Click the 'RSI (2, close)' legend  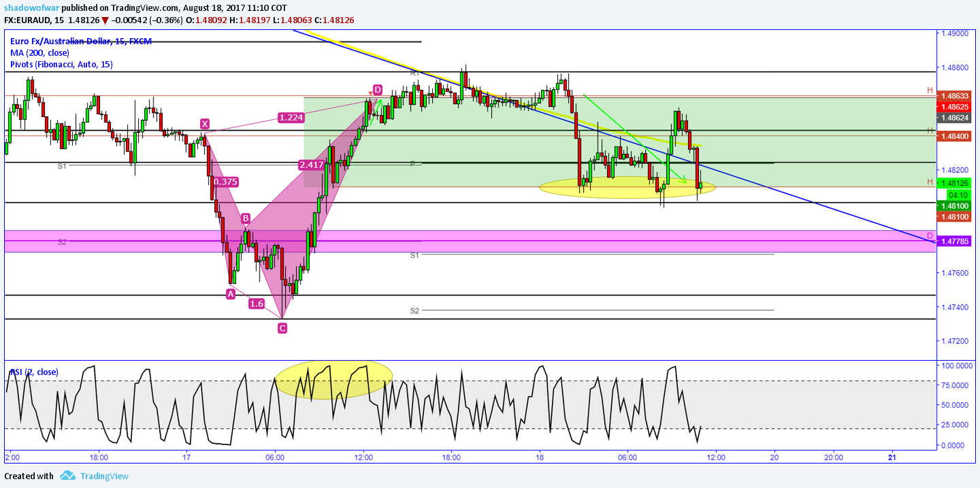pyautogui.click(x=34, y=372)
